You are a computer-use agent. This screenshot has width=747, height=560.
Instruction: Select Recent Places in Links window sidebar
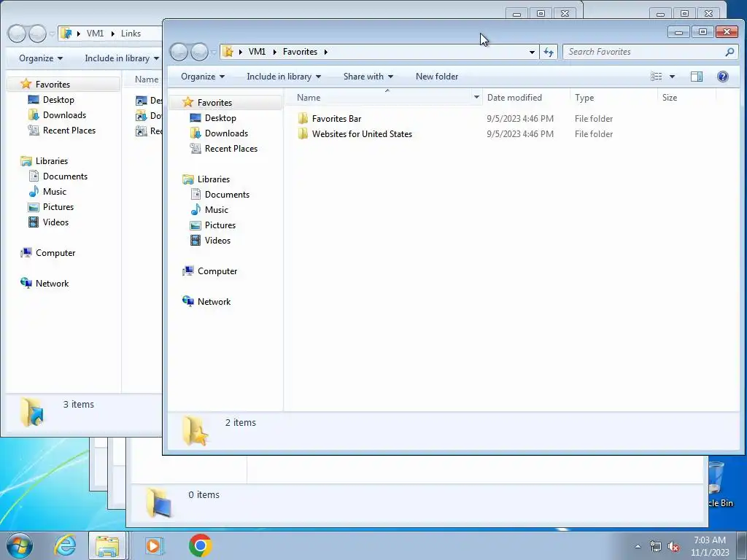(x=69, y=131)
